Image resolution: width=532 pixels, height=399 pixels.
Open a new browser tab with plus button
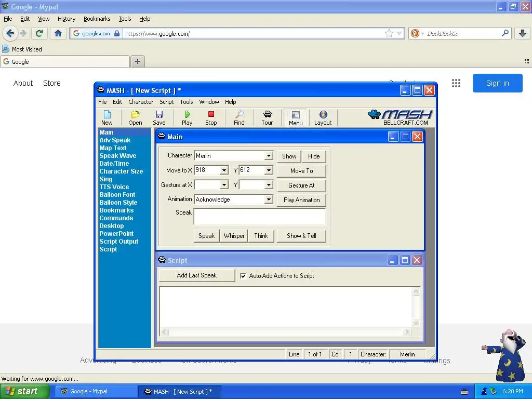(137, 61)
